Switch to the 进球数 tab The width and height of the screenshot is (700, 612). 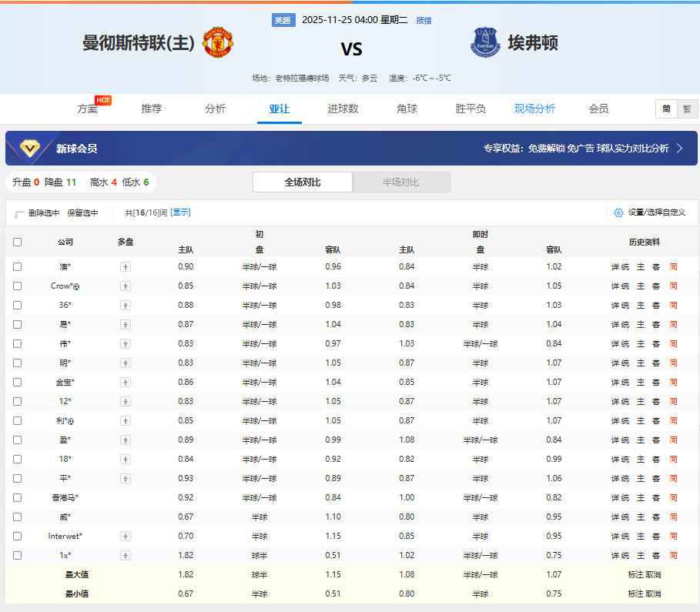point(343,109)
